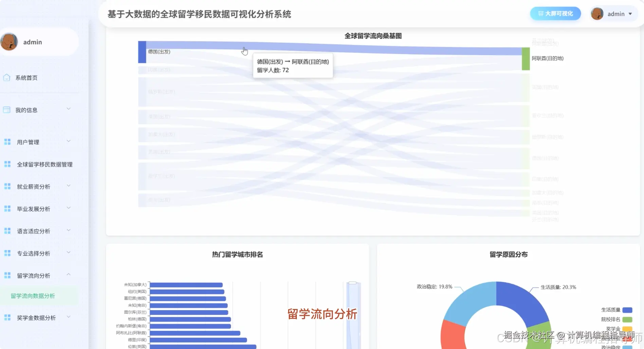This screenshot has width=644, height=349.
Task: Click the 我的信息 profile icon
Action: click(7, 110)
